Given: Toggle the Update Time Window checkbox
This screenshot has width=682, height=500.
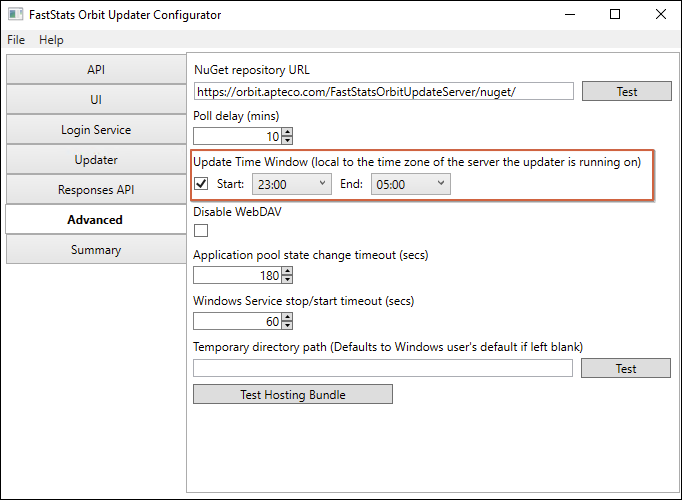Looking at the screenshot, I should [201, 184].
